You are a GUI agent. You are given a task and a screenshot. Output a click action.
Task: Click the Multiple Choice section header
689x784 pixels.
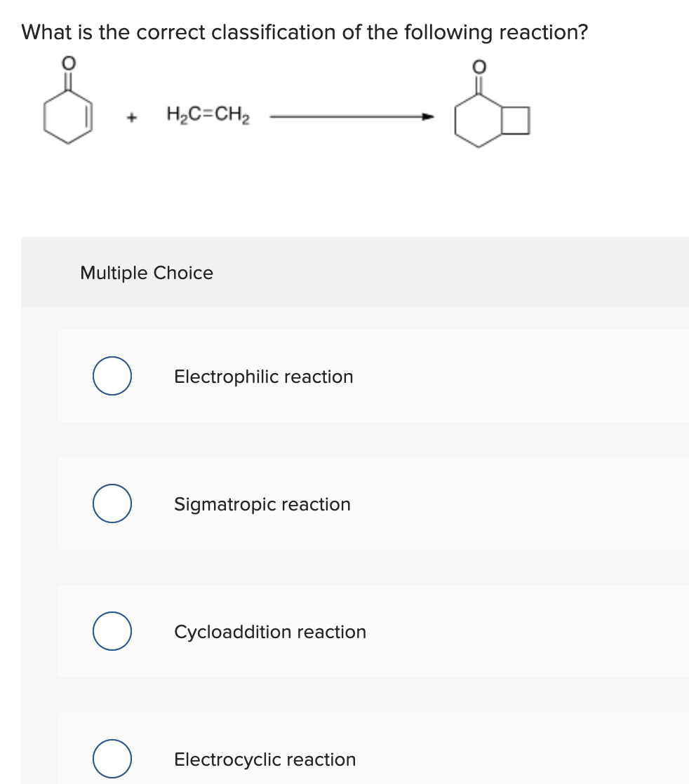tap(146, 273)
